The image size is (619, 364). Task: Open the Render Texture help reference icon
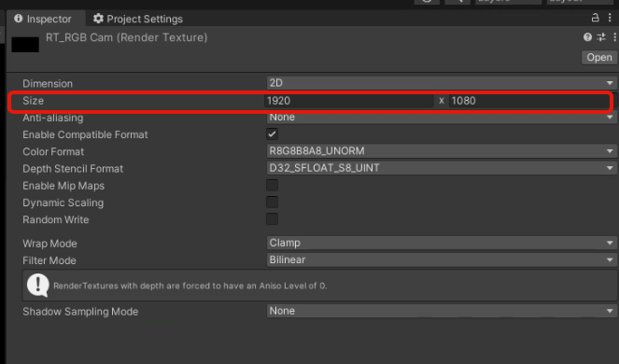point(587,37)
